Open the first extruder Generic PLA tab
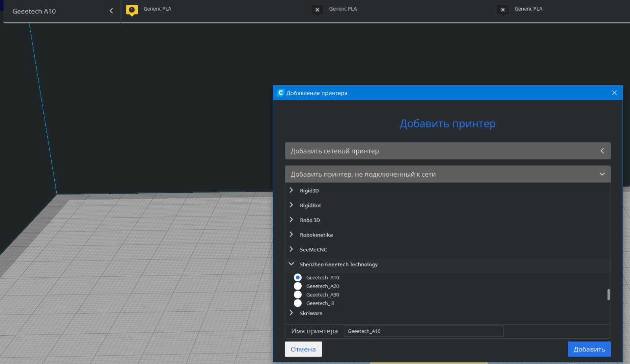Screen dimensions: 630x364 pyautogui.click(x=157, y=9)
